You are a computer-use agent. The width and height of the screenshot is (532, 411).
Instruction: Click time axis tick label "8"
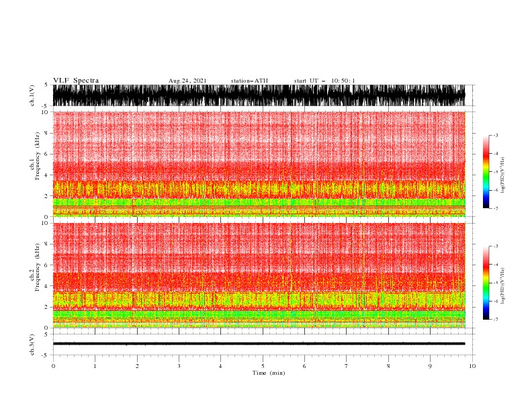pos(388,366)
